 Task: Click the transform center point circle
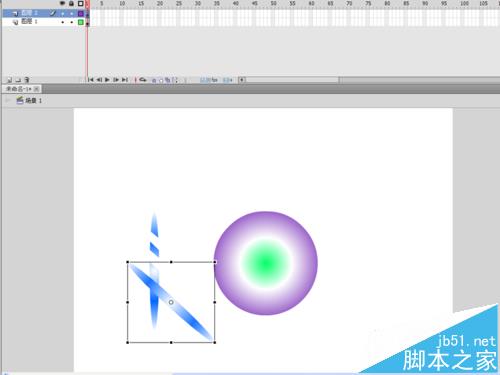coord(171,302)
